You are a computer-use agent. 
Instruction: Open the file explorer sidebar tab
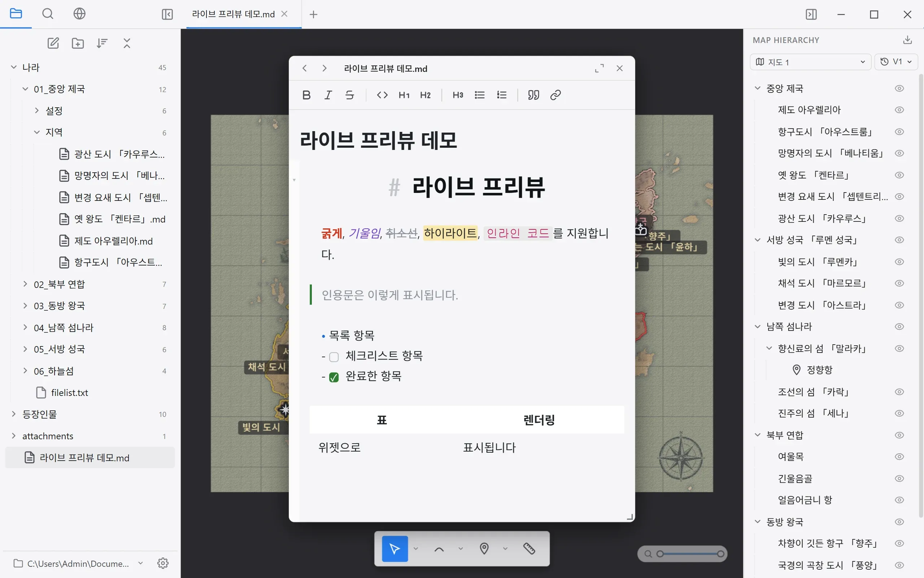16,14
